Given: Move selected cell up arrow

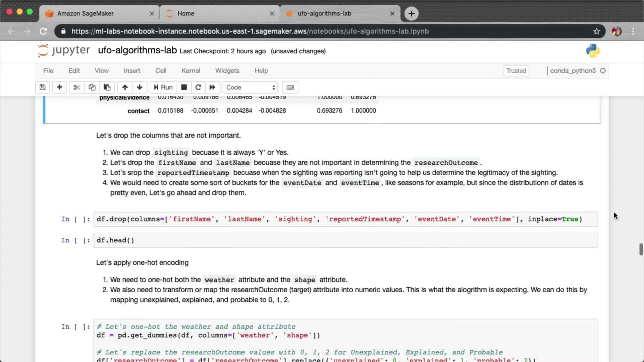Looking at the screenshot, I should click(x=125, y=87).
